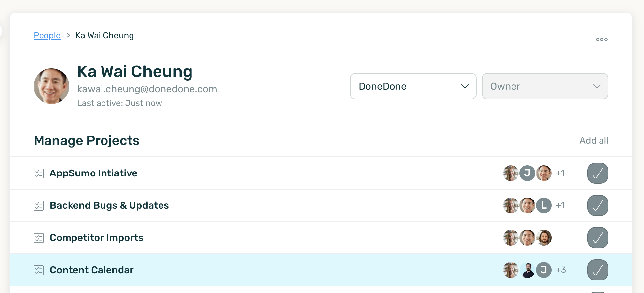Click the Ka Wai Cheung breadcrumb text
This screenshot has width=644, height=293.
tap(105, 35)
